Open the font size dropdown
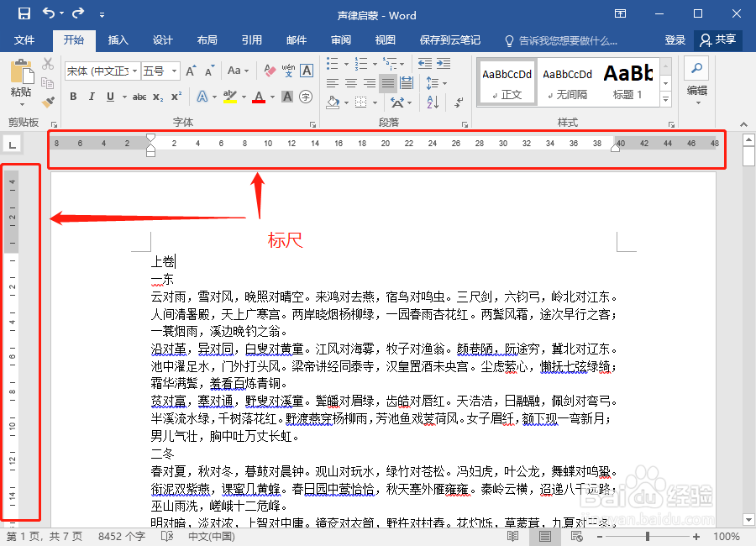 [175, 71]
